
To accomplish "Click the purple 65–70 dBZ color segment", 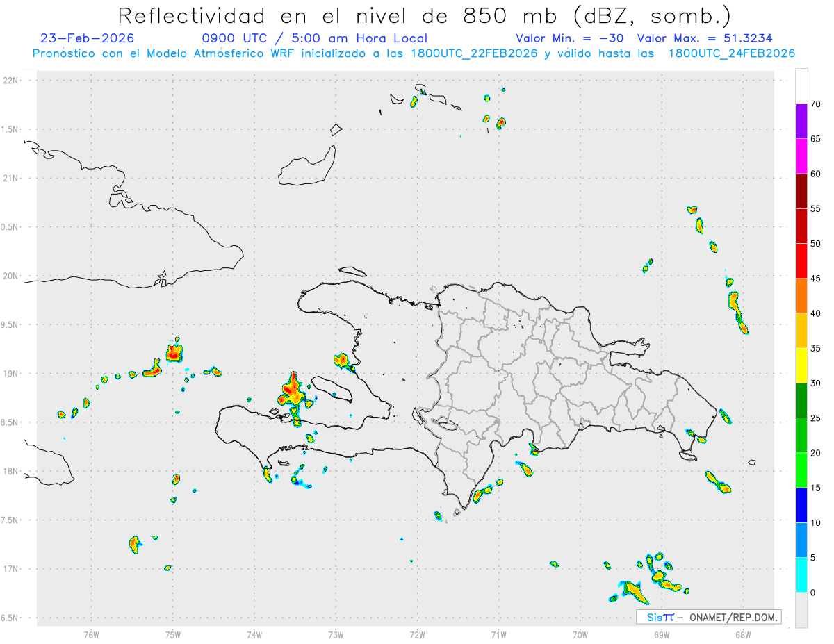I will pyautogui.click(x=801, y=121).
